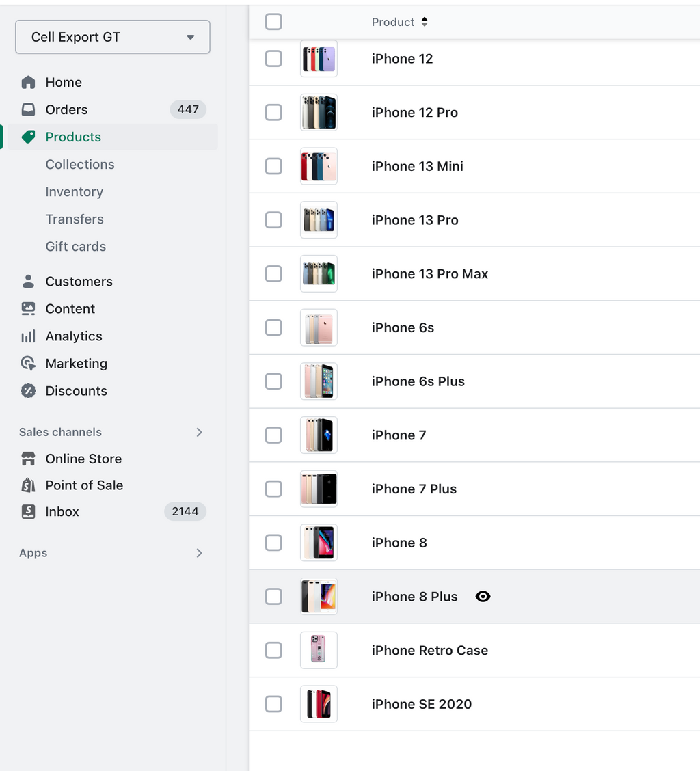The image size is (700, 771).
Task: Open the Cell Export GT store dropdown
Action: 113,37
